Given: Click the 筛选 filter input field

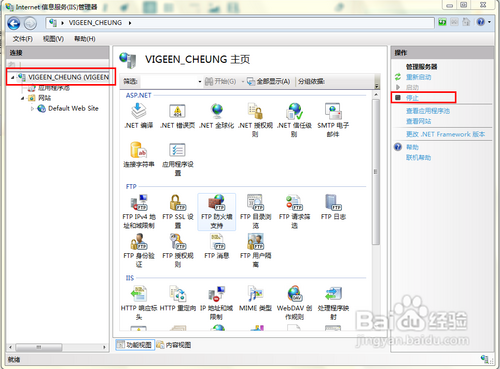Looking at the screenshot, I should 168,81.
